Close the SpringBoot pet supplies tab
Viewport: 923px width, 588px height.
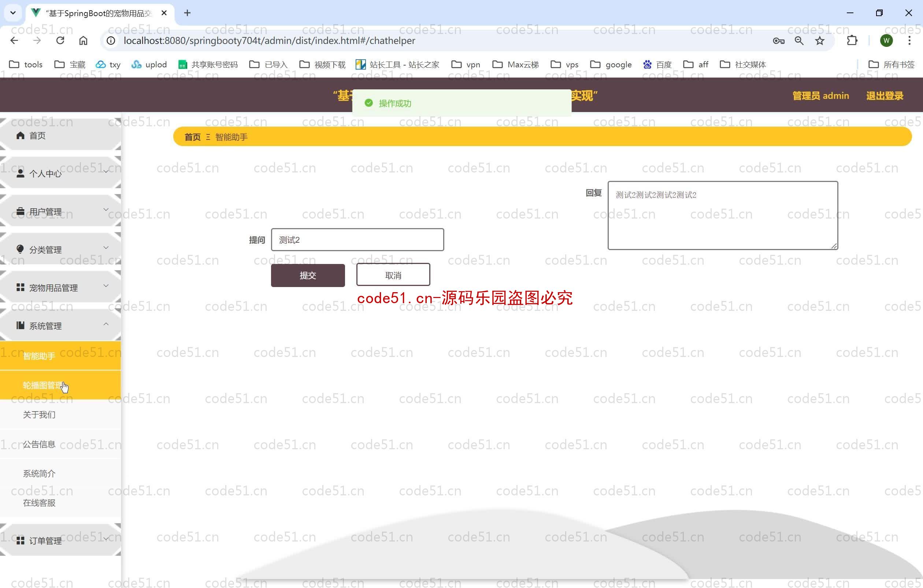pyautogui.click(x=164, y=13)
